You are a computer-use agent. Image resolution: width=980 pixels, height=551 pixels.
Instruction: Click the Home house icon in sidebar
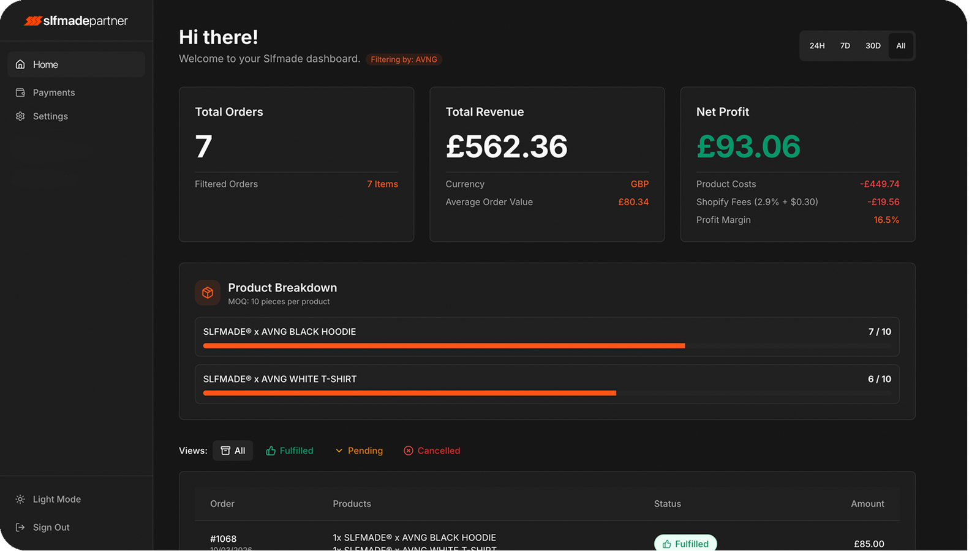(x=20, y=64)
